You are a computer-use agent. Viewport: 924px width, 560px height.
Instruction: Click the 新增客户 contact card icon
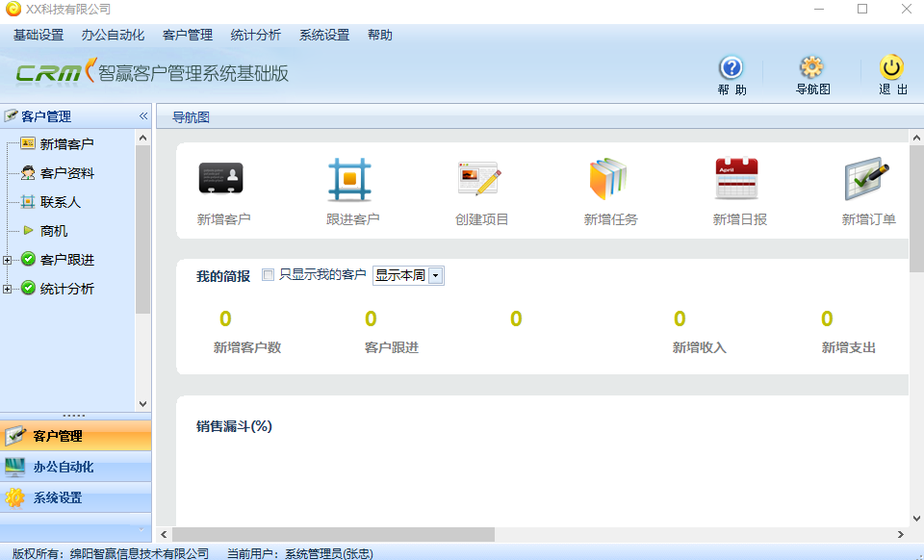220,178
